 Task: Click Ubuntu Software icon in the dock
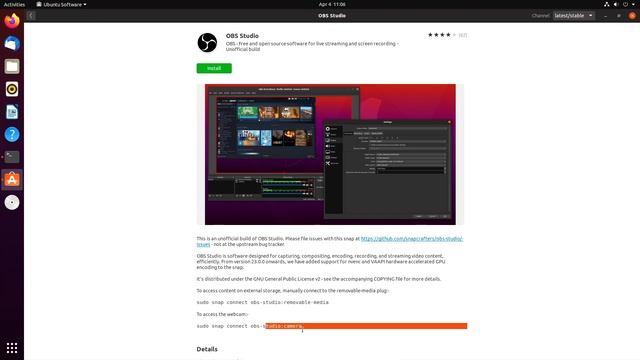pos(12,180)
